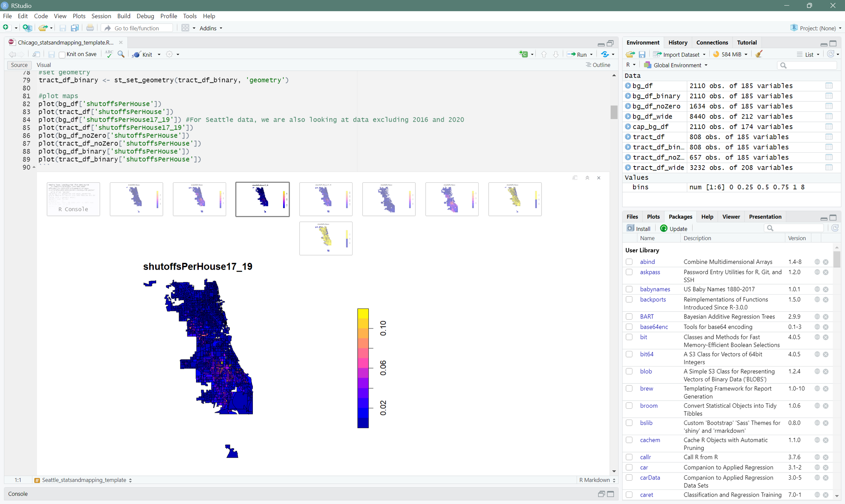
Task: Open the caret package link
Action: click(646, 495)
